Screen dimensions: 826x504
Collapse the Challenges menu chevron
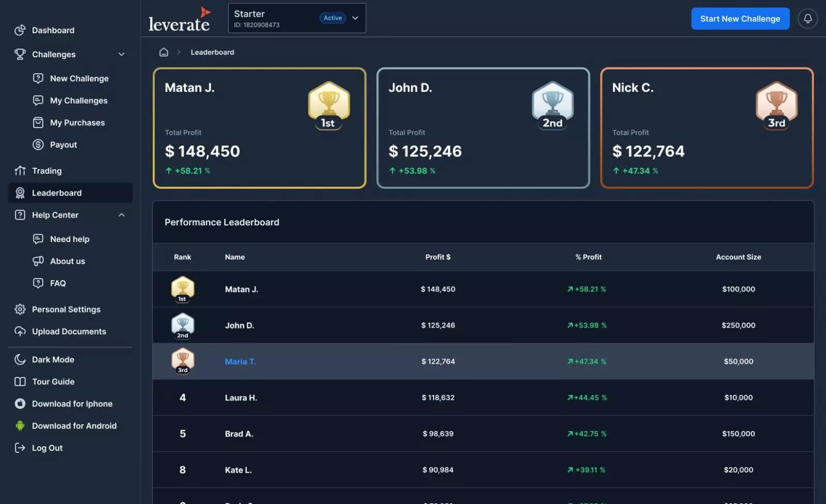tap(121, 55)
